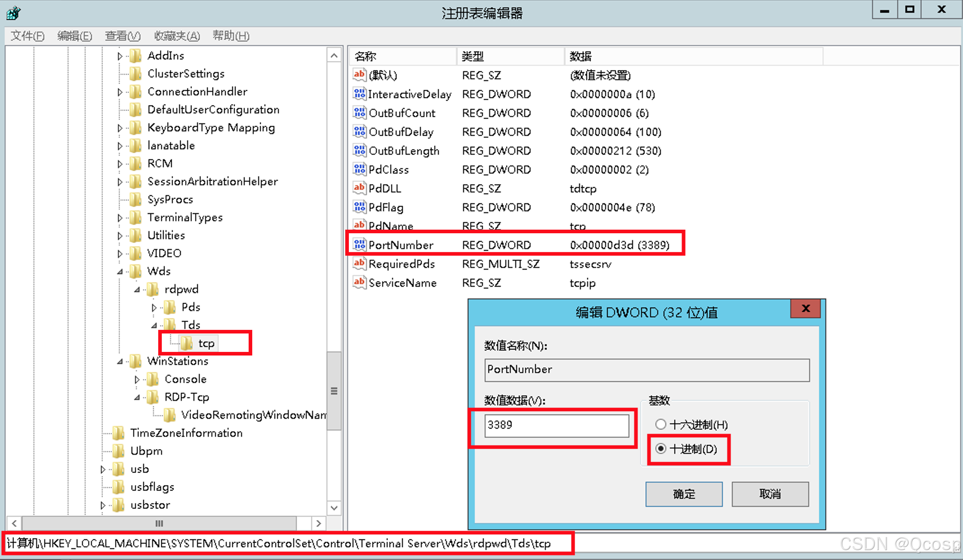963x560 pixels.
Task: Select the decimal (十进制) base radio button
Action: (x=660, y=449)
